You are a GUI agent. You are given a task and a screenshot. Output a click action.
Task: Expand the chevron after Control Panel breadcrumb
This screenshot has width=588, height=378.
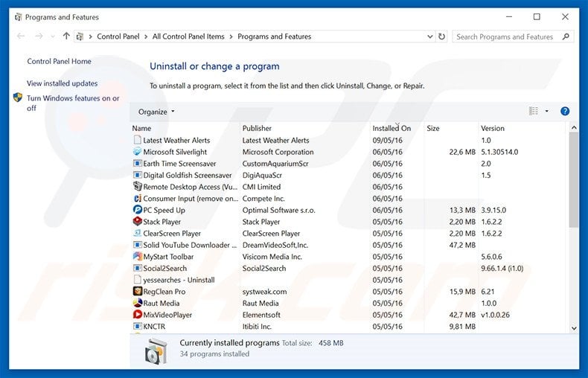(146, 36)
